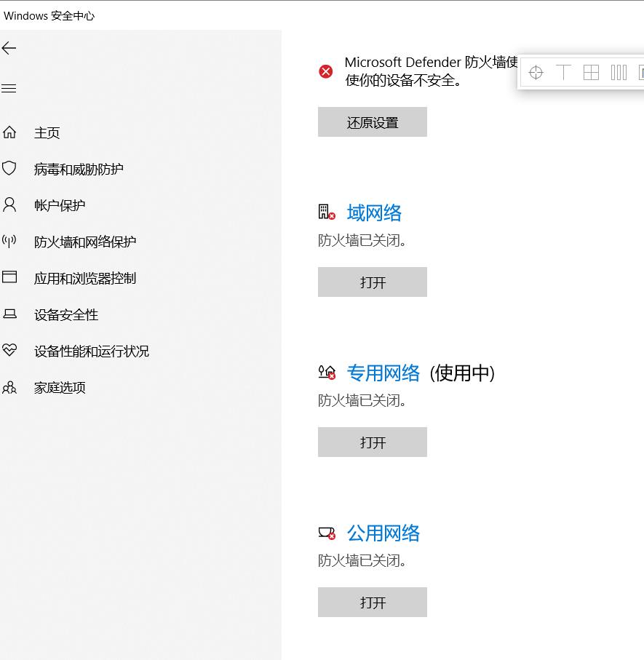The image size is (644, 660).
Task: Click the laptop icon for 设备安全性
Action: point(9,314)
